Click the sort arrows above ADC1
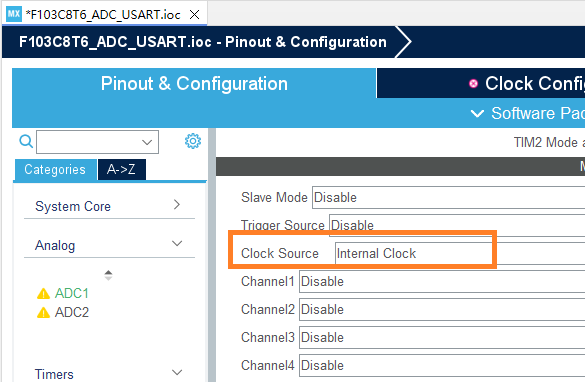 coord(108,275)
